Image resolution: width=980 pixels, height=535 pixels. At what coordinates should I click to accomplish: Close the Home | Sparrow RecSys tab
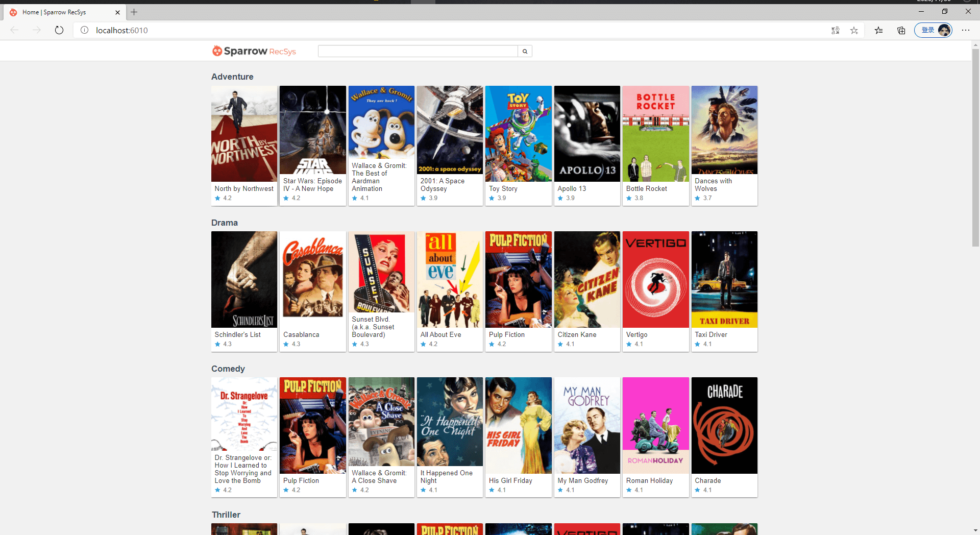click(x=117, y=12)
